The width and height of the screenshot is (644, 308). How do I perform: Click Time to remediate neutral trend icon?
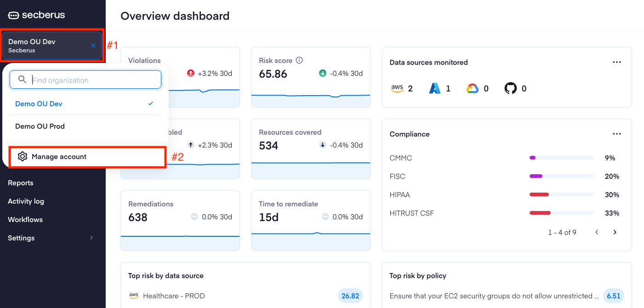tap(325, 217)
